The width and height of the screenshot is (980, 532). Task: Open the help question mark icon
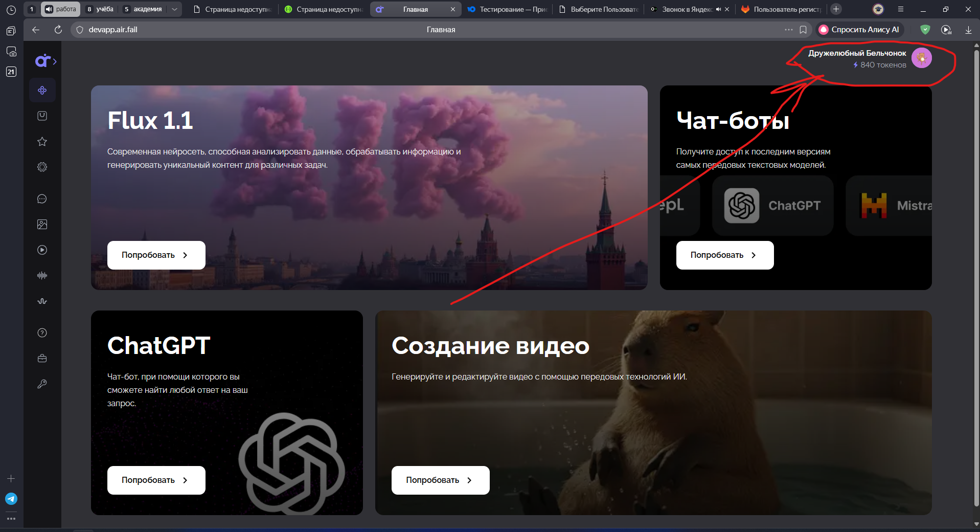tap(42, 333)
